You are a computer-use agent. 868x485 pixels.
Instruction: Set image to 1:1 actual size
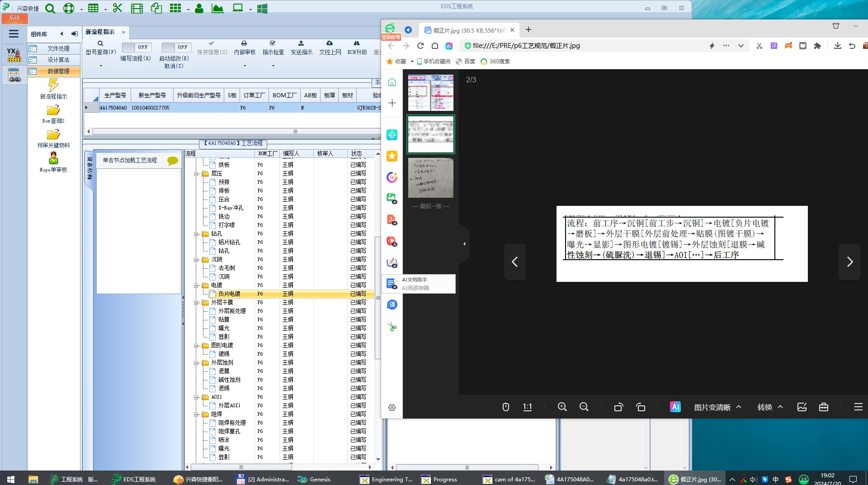[x=527, y=407]
